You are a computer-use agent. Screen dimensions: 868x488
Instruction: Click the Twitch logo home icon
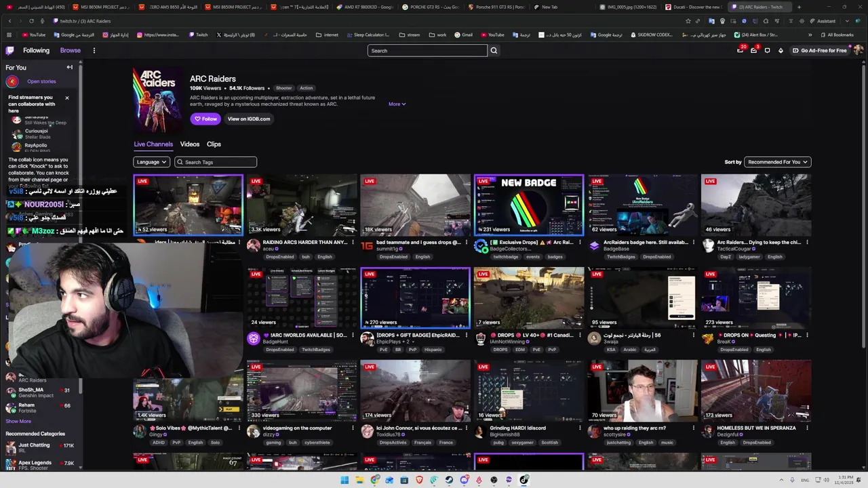(9, 50)
